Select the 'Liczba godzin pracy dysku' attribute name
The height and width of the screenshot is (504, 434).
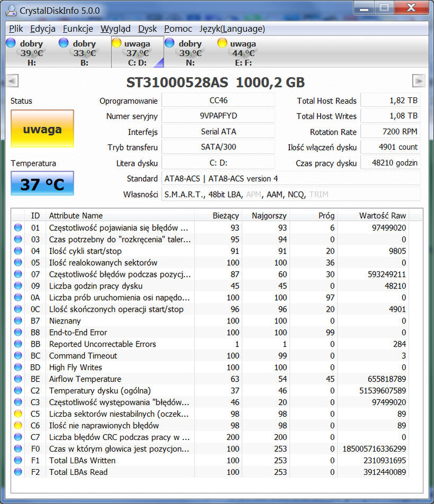(95, 286)
